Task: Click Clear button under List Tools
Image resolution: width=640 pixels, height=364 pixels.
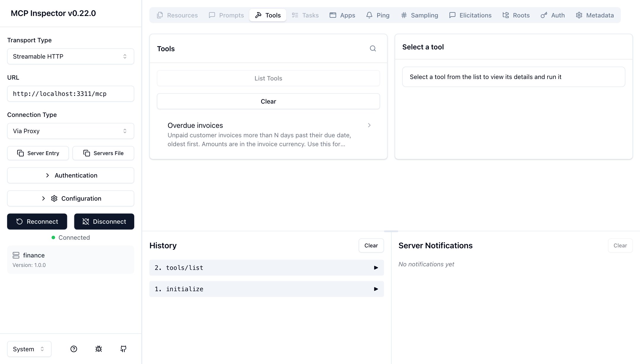Action: coord(268,101)
